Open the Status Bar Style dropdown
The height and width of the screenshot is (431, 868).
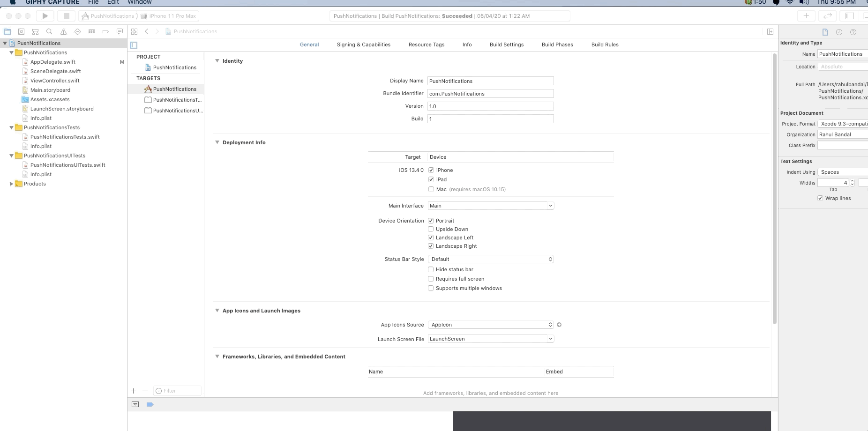[x=491, y=259]
